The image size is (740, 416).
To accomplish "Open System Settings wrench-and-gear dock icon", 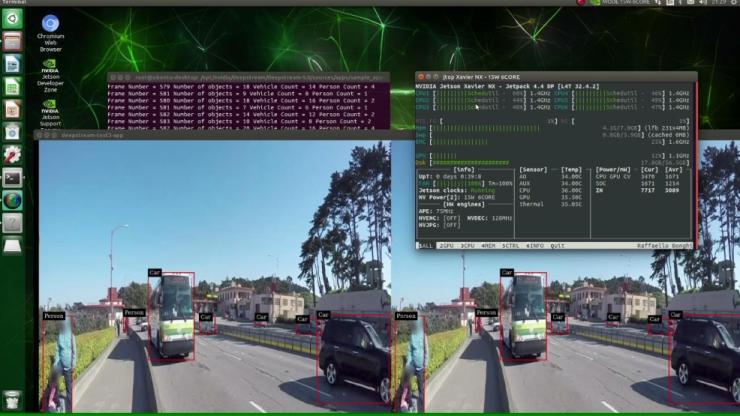I will [12, 155].
